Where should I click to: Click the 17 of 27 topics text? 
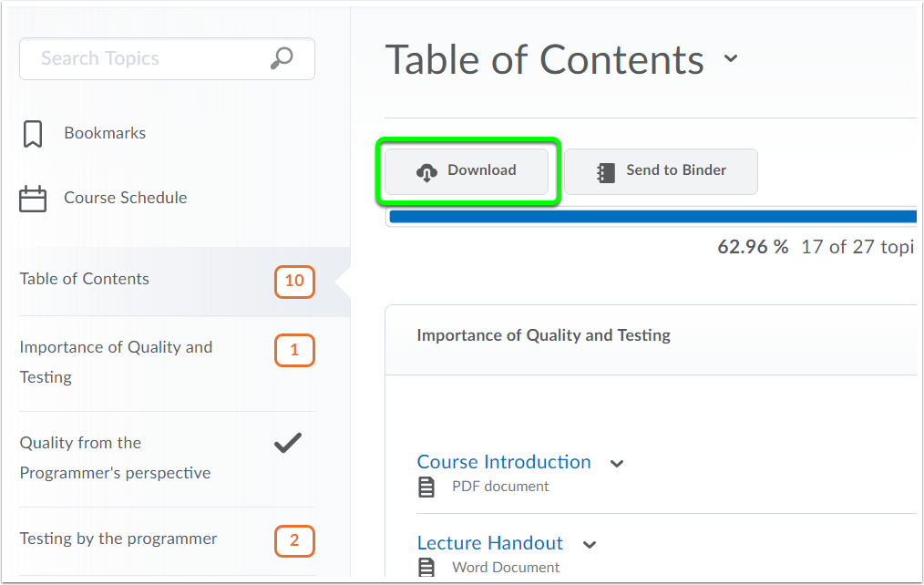click(858, 247)
